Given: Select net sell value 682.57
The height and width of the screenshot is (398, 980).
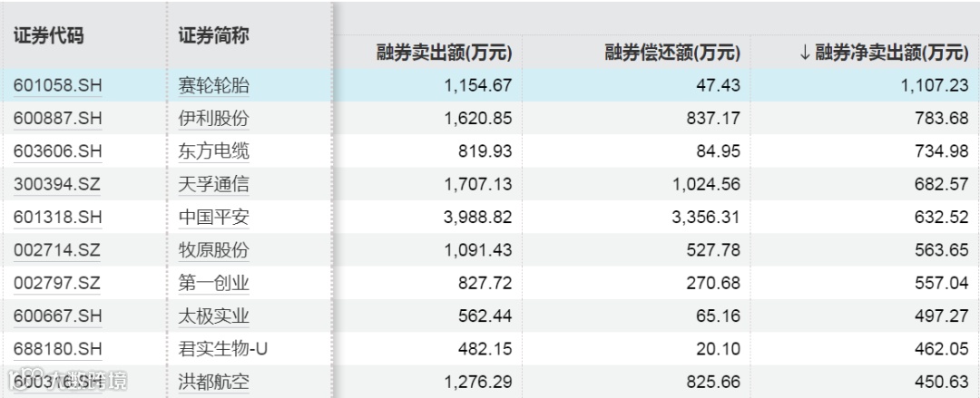Looking at the screenshot, I should click(942, 184).
